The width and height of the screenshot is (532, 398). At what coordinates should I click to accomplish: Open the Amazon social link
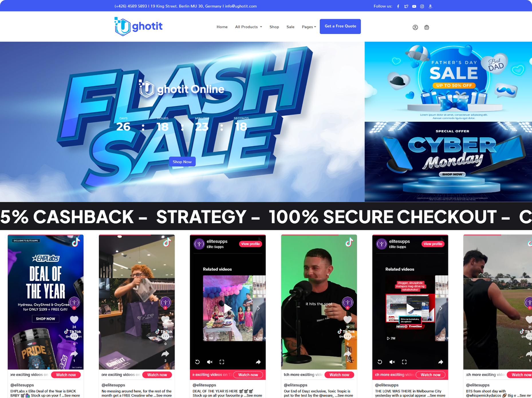point(430,6)
